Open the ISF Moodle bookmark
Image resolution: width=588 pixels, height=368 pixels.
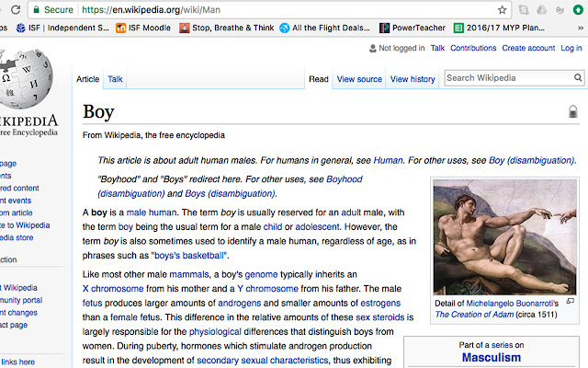click(x=143, y=28)
